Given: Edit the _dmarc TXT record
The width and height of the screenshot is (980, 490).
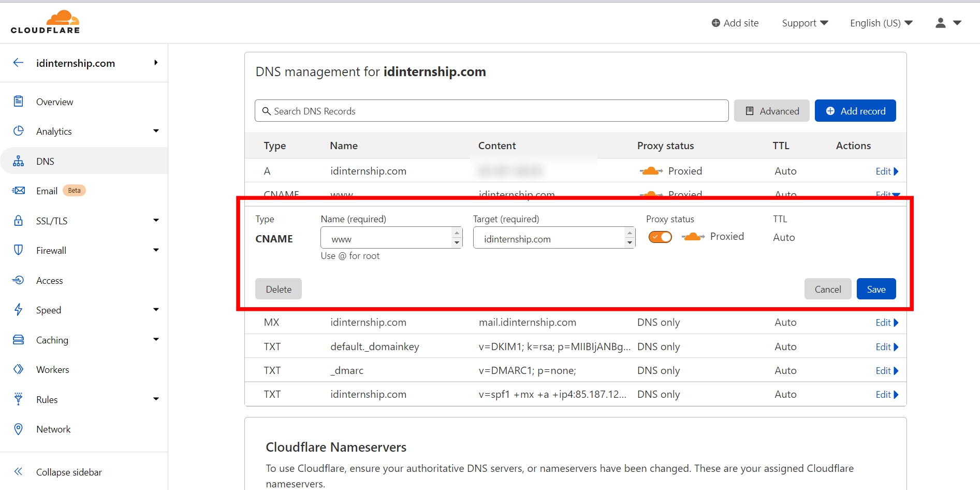Looking at the screenshot, I should coord(887,370).
